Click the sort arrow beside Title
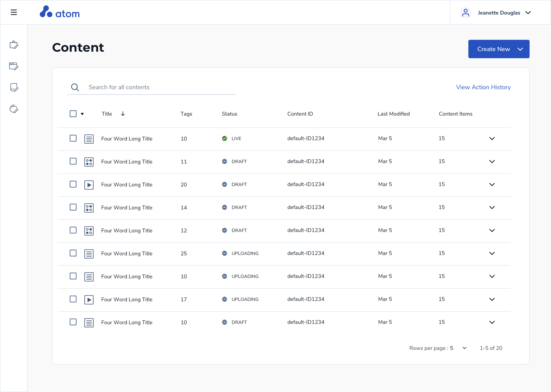This screenshot has width=551, height=392. click(123, 114)
